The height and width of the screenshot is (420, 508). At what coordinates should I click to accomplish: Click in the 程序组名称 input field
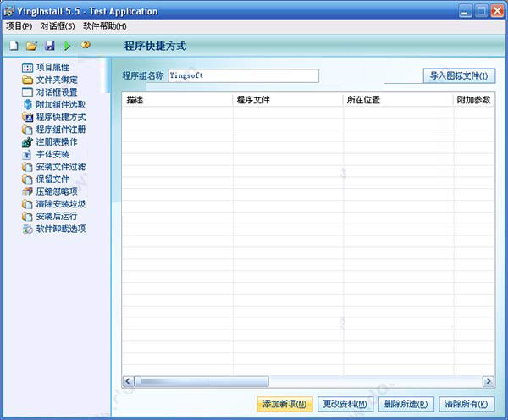point(243,75)
